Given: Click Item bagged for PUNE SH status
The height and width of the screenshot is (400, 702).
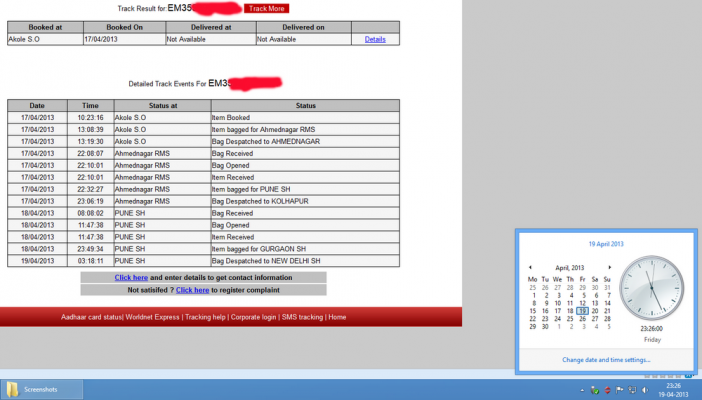Looking at the screenshot, I should click(x=305, y=189).
